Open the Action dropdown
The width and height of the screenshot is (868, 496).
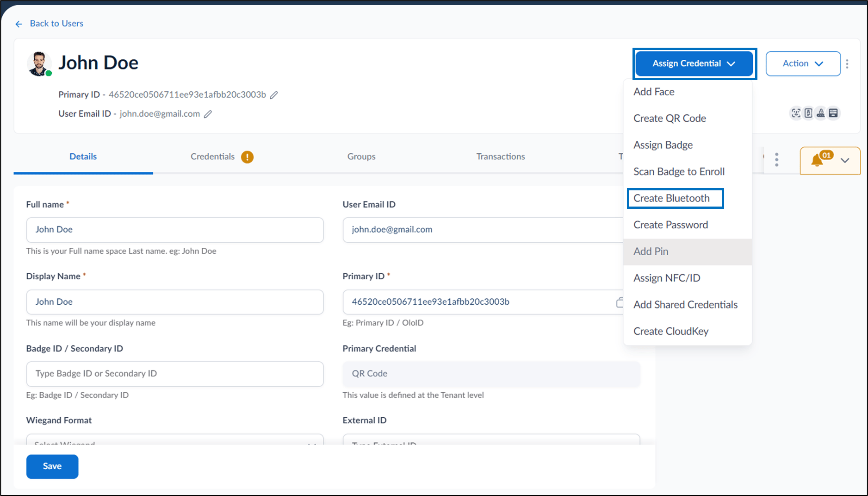click(x=803, y=63)
